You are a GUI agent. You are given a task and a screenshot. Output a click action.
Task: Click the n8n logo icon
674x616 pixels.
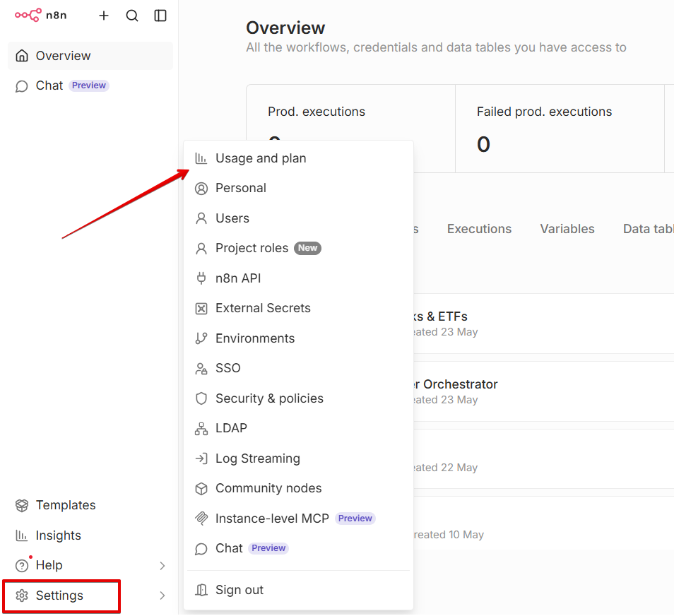coord(28,16)
